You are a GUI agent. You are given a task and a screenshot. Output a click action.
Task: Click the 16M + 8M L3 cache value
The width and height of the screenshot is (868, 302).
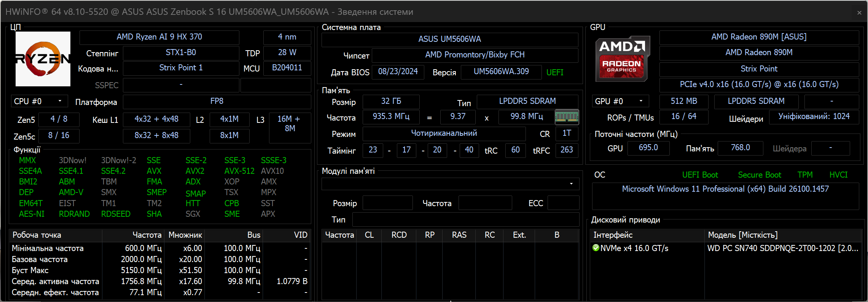(290, 127)
